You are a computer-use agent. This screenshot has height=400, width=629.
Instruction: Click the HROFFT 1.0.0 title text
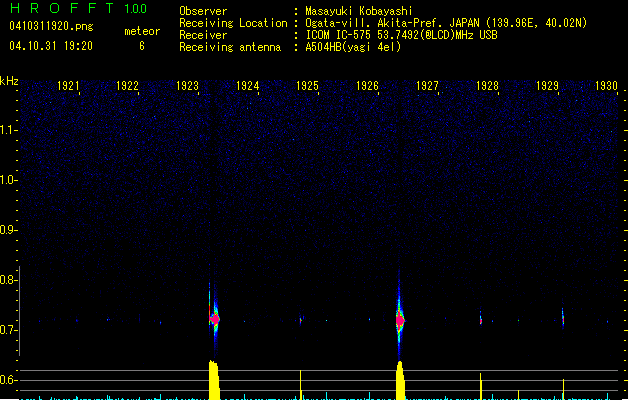pos(79,8)
